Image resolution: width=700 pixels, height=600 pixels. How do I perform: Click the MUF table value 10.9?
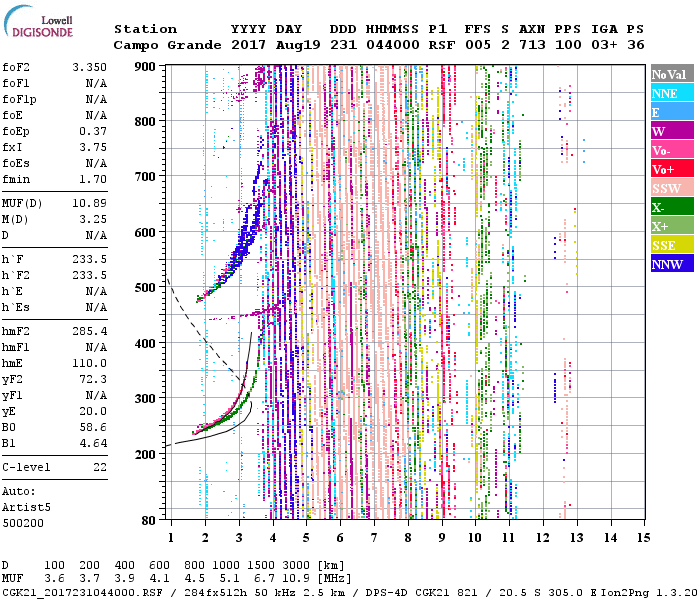tap(296, 579)
